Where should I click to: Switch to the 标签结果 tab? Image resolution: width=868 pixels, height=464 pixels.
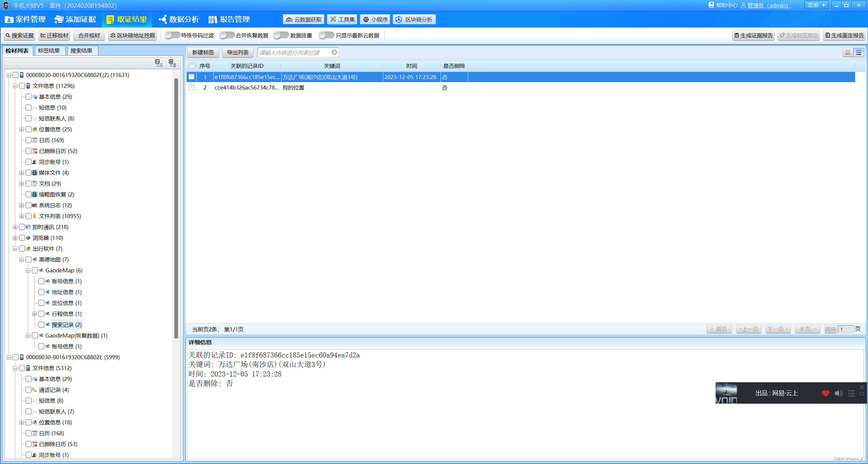tap(49, 51)
